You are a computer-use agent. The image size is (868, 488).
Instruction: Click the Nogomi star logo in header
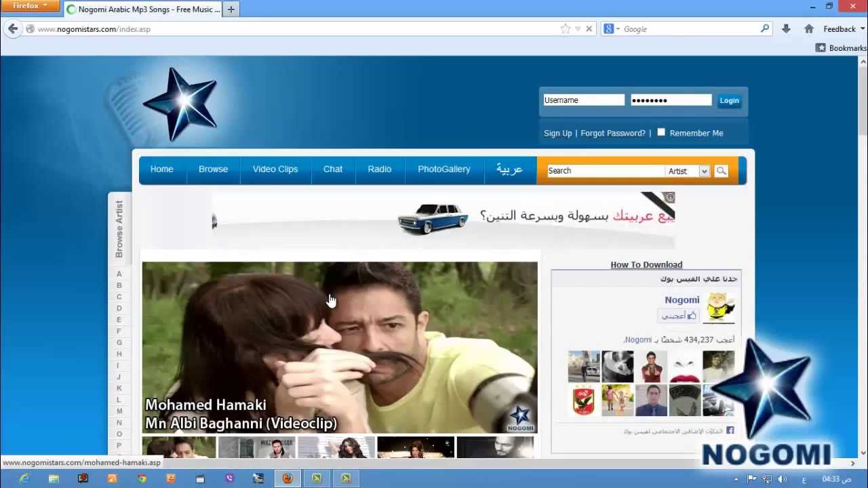tap(180, 104)
